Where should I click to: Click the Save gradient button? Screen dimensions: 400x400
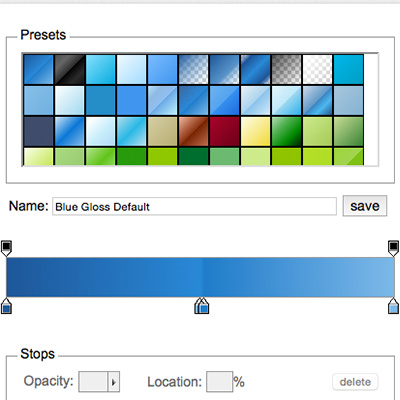[x=365, y=206]
